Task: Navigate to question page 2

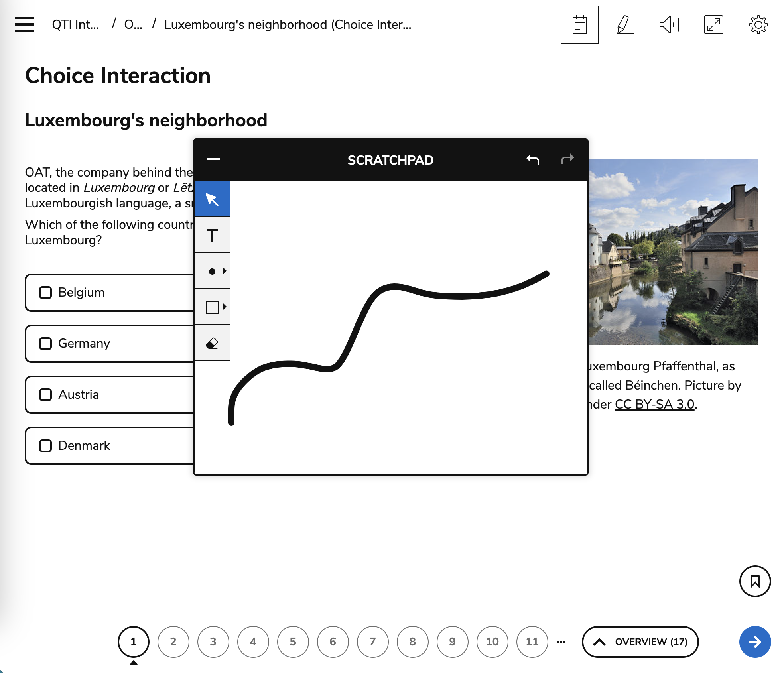Action: [x=173, y=642]
